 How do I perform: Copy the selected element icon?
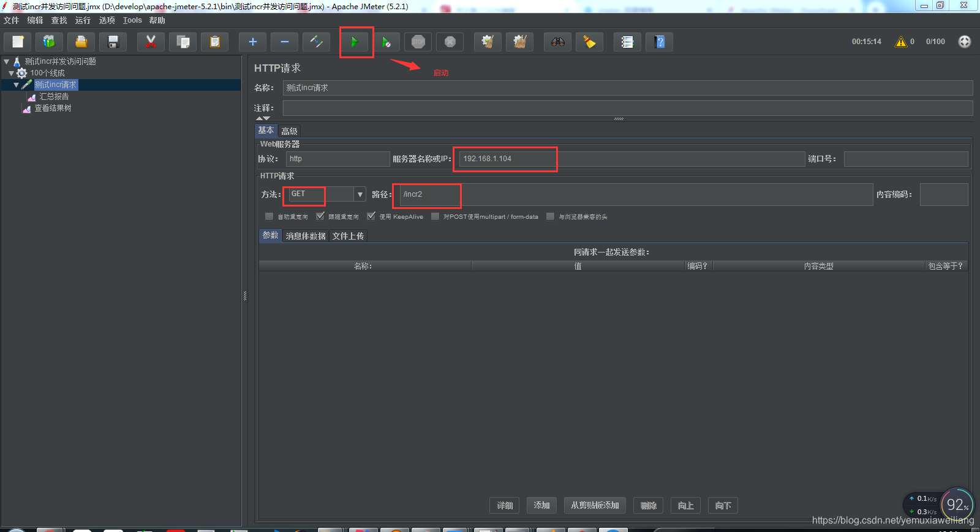(183, 42)
